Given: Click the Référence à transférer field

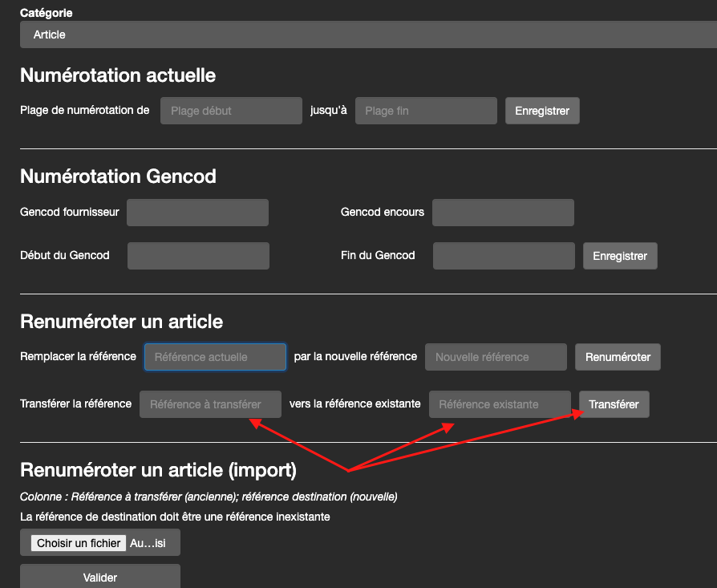Looking at the screenshot, I should click(x=210, y=404).
